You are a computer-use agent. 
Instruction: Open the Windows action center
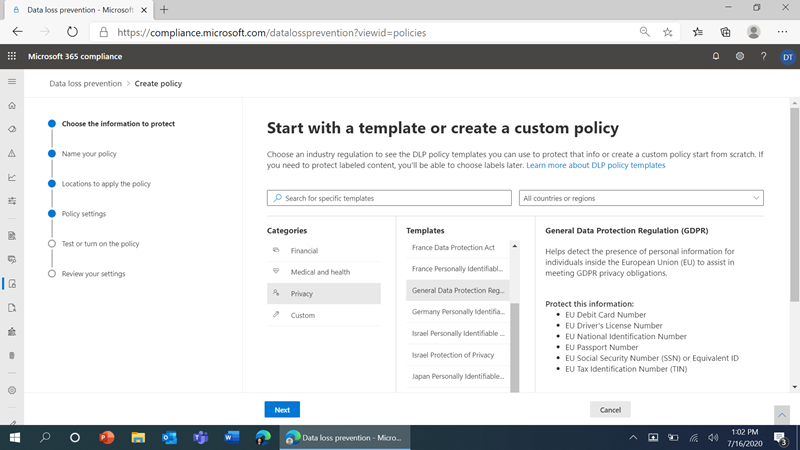[x=780, y=437]
